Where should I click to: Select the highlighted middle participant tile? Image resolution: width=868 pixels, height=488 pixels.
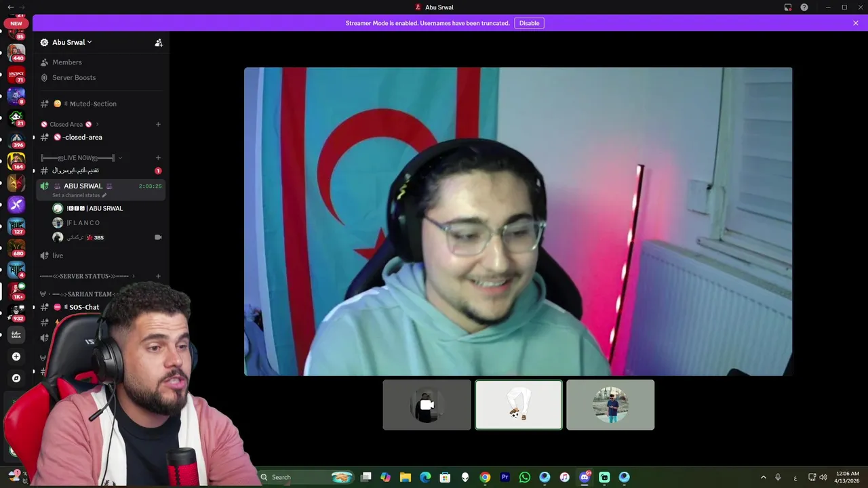(x=519, y=405)
